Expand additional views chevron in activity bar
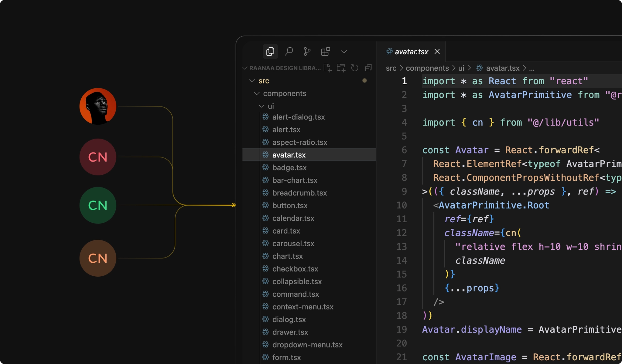The image size is (622, 364). (344, 52)
